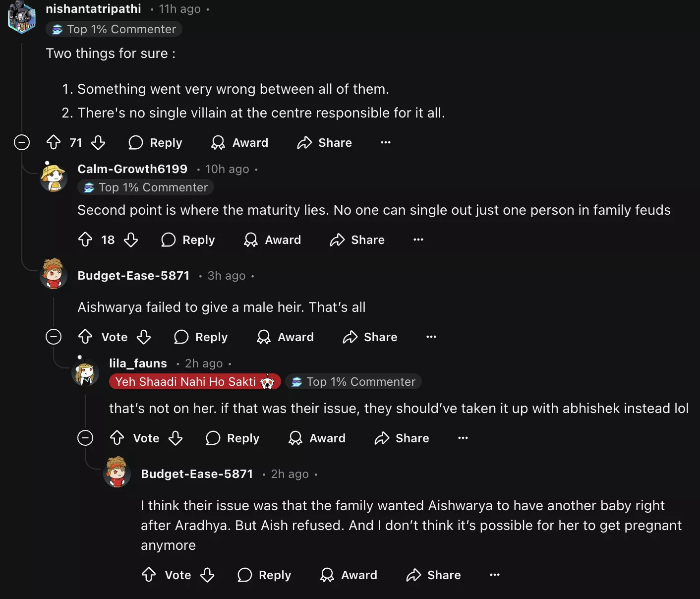This screenshot has width=700, height=599.
Task: Reply to Calm-Growth6199's comment
Action: [x=188, y=240]
